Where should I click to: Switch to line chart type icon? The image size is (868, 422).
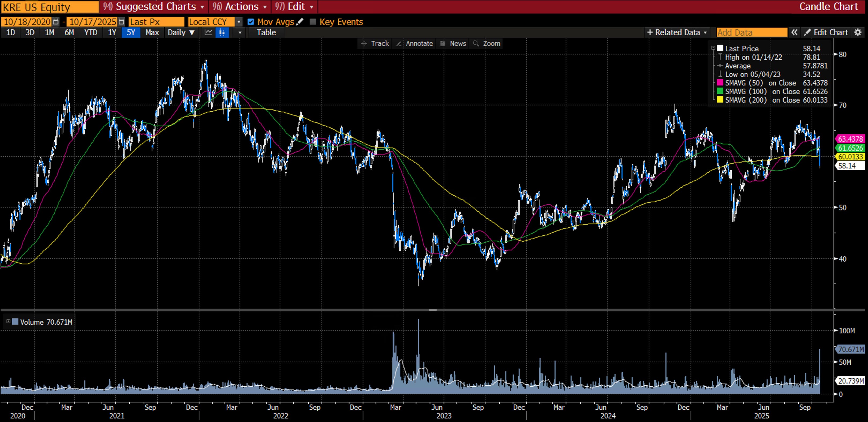tap(208, 32)
